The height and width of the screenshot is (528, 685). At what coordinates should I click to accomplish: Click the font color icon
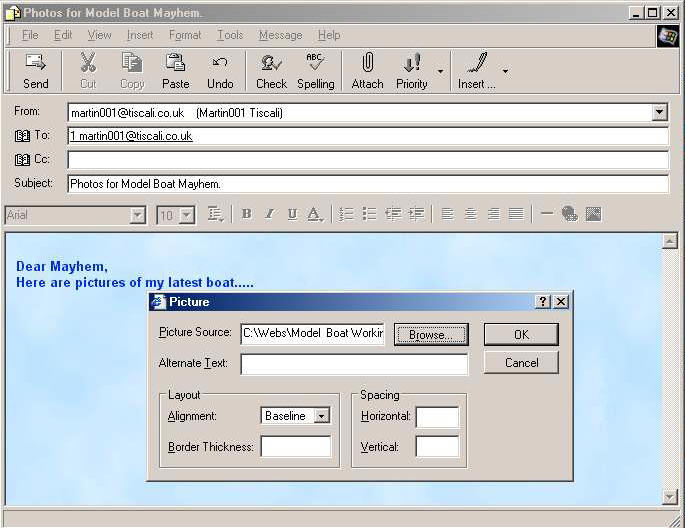(314, 214)
